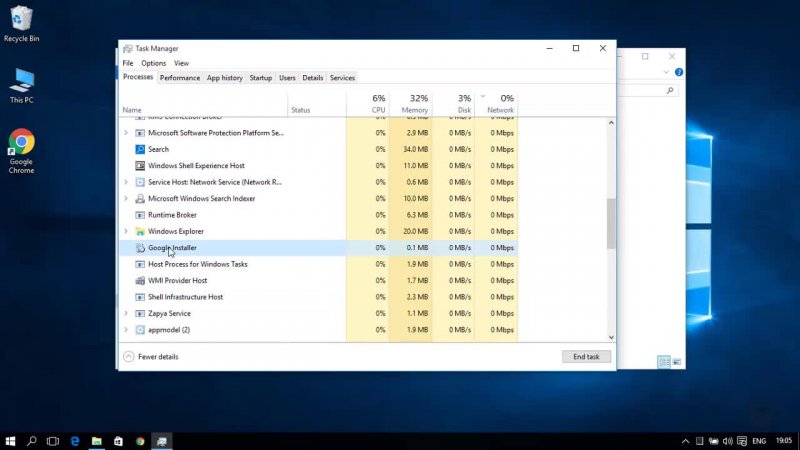Expand the appmodel (2) process group
The height and width of the screenshot is (450, 800).
[x=125, y=330]
